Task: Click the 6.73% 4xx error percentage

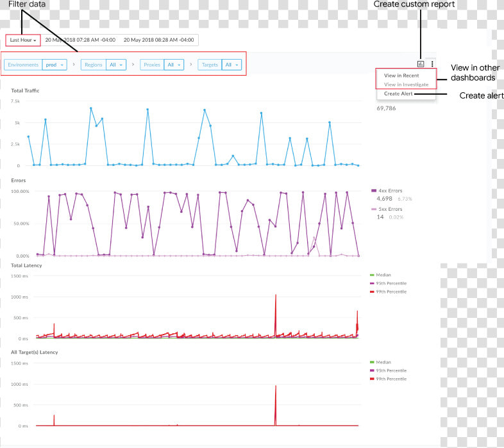Action: [405, 199]
